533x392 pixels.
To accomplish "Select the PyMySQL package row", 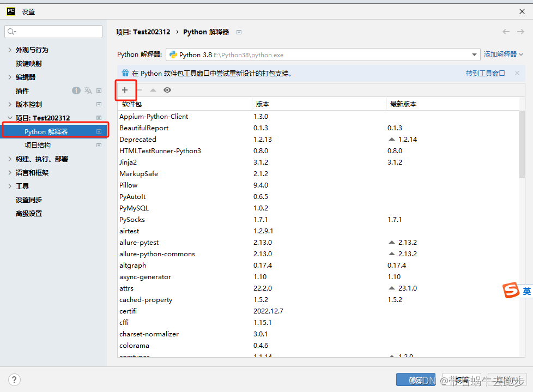I will (318, 208).
